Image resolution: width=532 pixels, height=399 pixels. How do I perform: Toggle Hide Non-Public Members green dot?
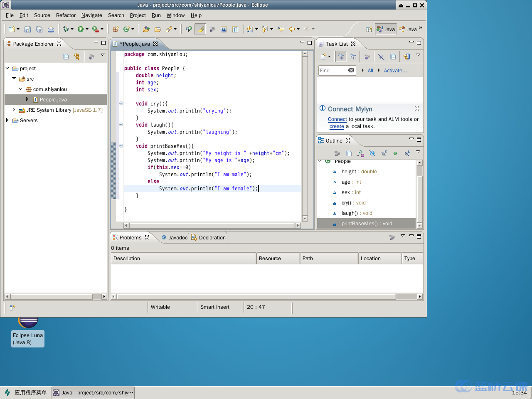(395, 153)
